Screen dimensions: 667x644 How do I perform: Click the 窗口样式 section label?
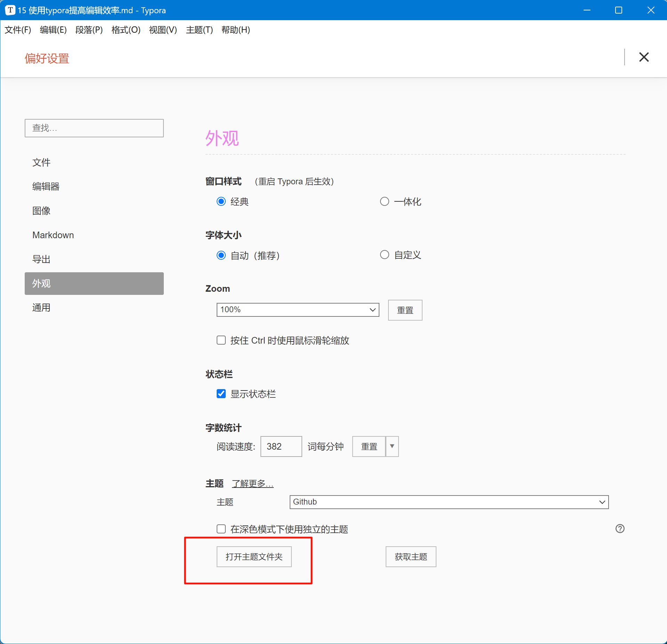click(x=223, y=182)
